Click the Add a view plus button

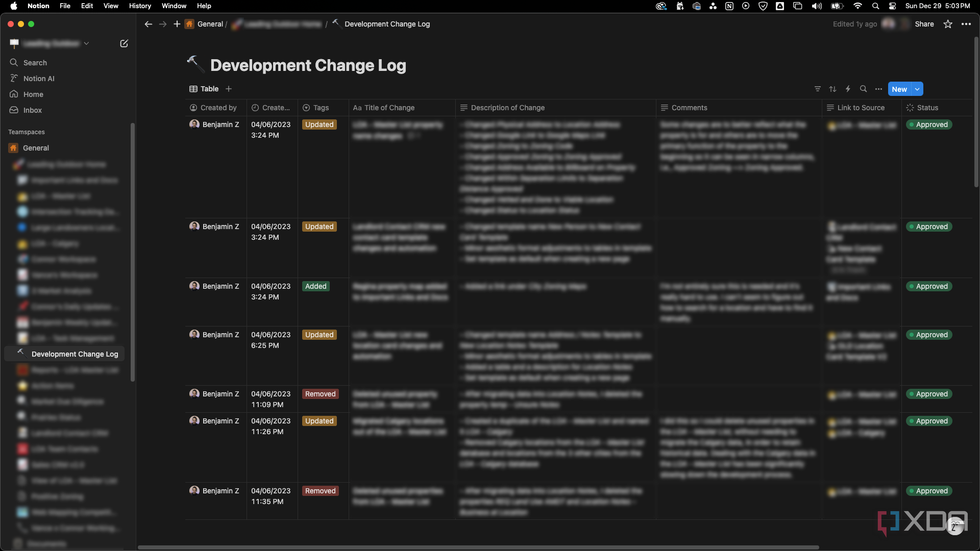(228, 89)
